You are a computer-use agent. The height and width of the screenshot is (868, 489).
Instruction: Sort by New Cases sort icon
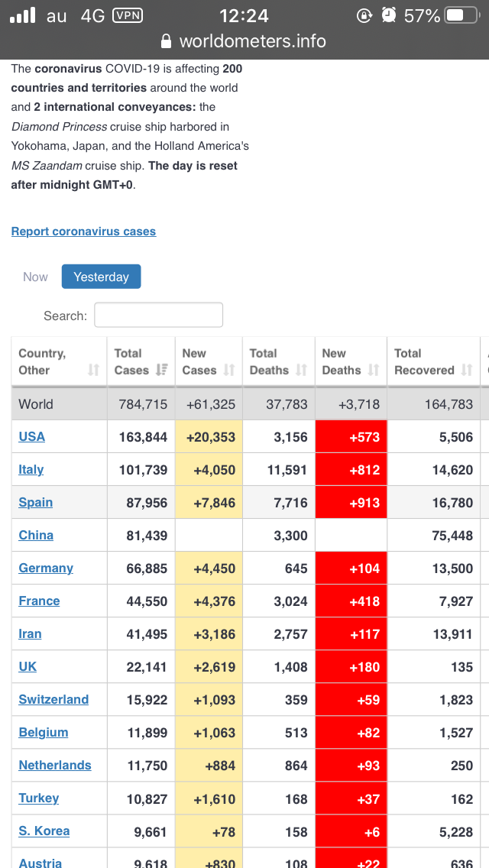click(x=229, y=370)
